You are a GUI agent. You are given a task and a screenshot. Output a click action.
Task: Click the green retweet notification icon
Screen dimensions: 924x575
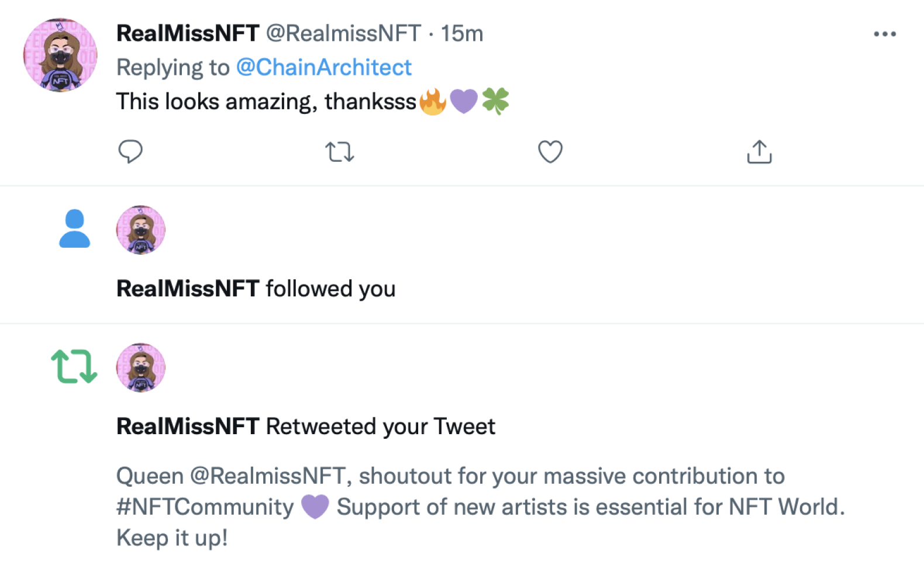click(x=74, y=366)
